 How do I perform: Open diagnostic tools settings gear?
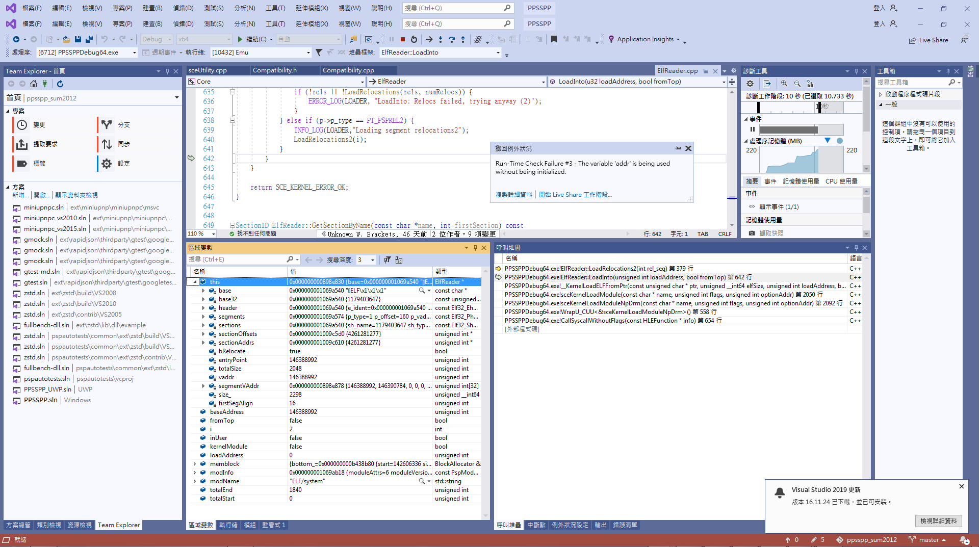[x=750, y=84]
